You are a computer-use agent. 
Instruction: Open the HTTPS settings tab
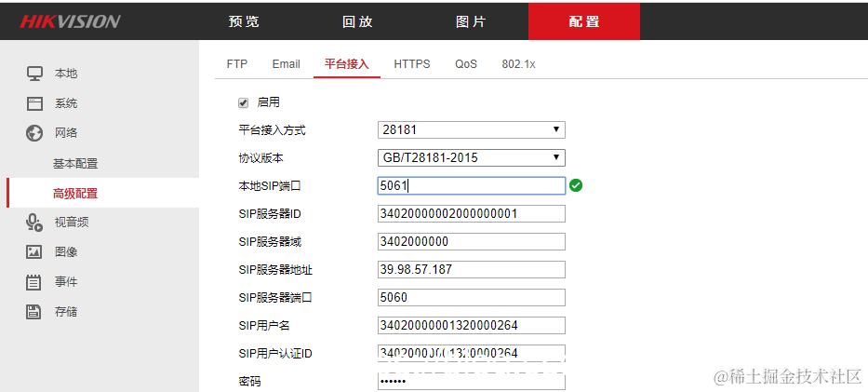coord(412,64)
